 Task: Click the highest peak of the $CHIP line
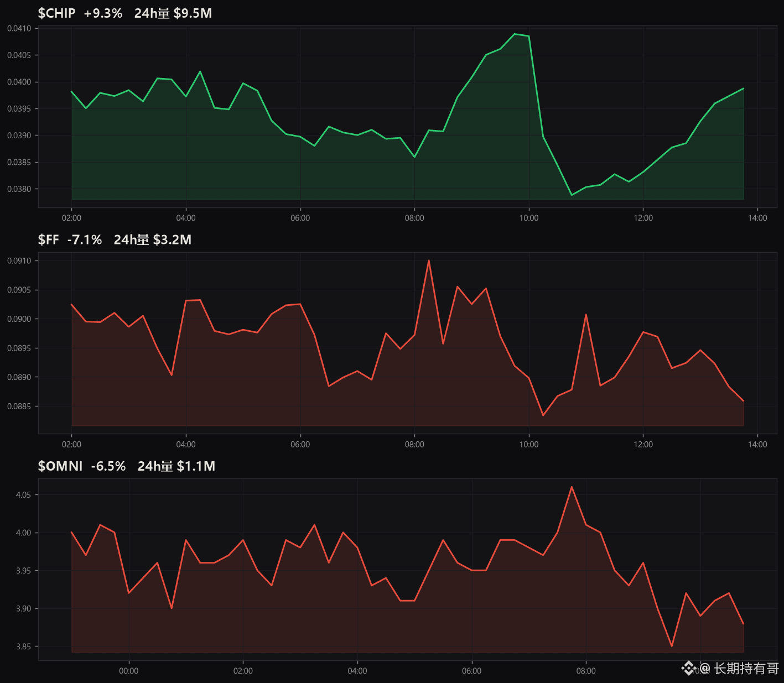[x=515, y=34]
